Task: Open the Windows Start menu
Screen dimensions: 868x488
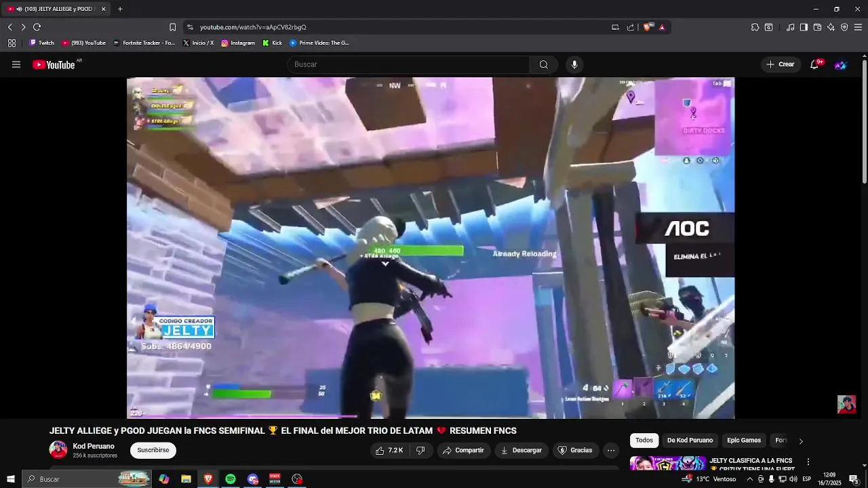Action: [10, 479]
